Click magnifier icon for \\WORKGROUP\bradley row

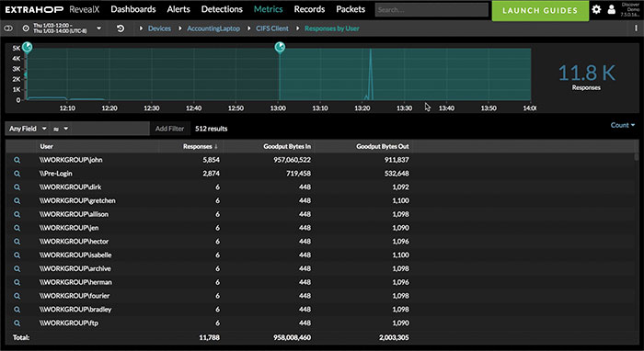[x=17, y=309]
